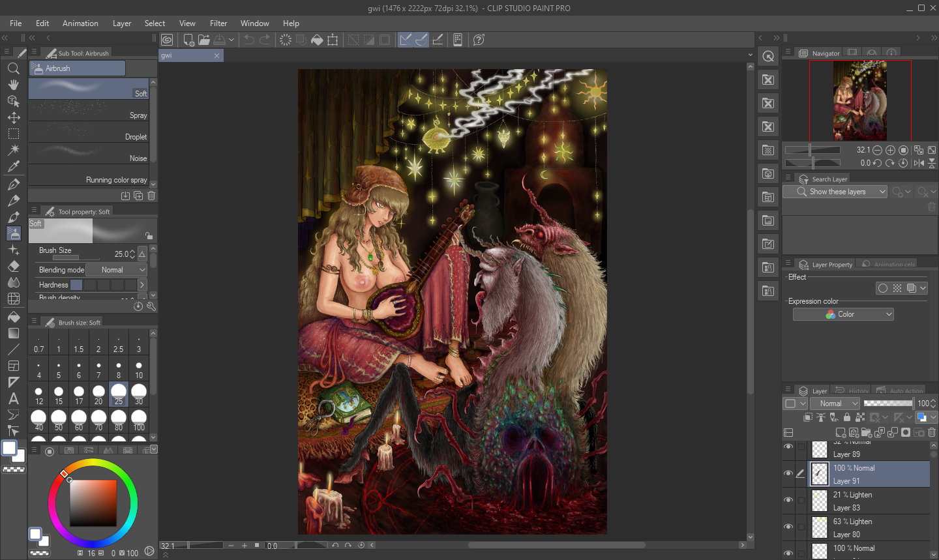This screenshot has height=560, width=939.
Task: Open the layer color dropdown arrow
Action: 933,417
